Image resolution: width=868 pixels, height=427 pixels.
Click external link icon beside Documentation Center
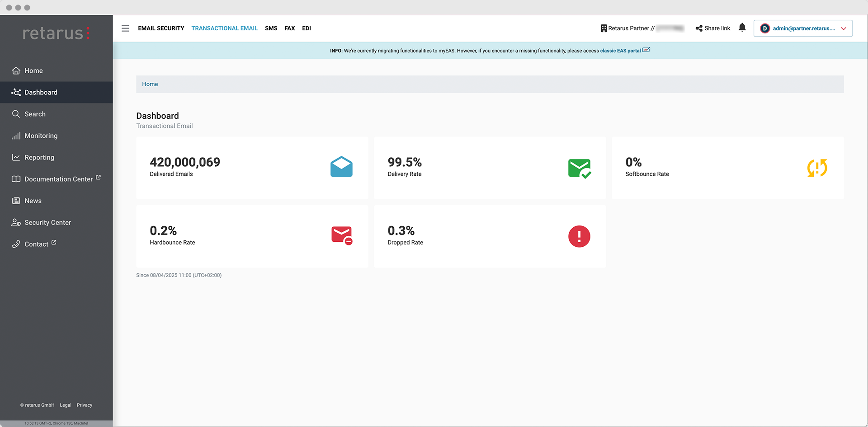coord(98,178)
